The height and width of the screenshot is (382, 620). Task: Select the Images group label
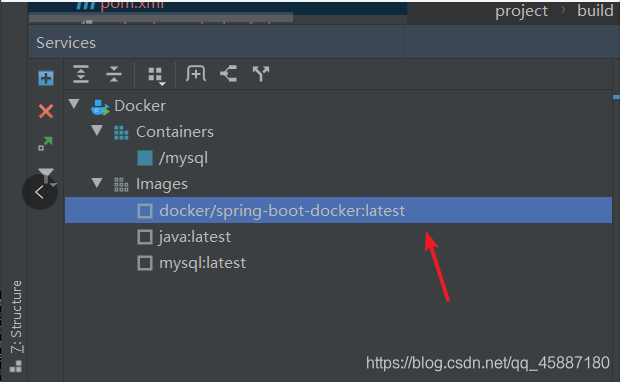tap(162, 184)
